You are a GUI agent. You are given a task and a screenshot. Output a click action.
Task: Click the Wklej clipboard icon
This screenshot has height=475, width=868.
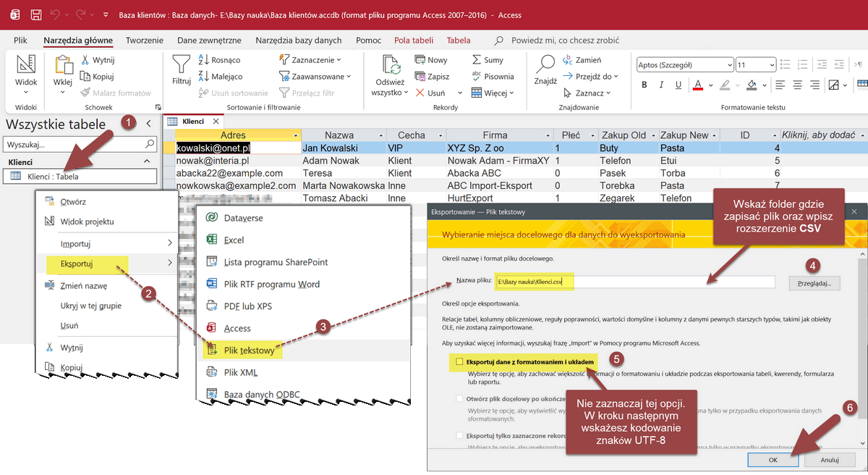(x=64, y=66)
